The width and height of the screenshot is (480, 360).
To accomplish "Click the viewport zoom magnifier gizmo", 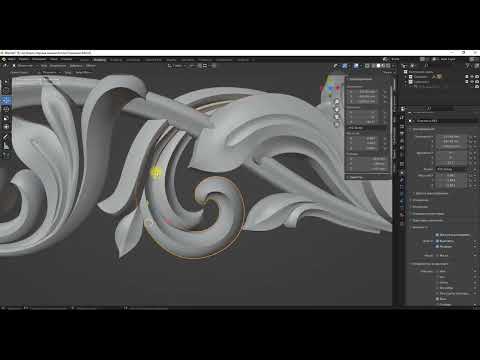I will click(337, 102).
